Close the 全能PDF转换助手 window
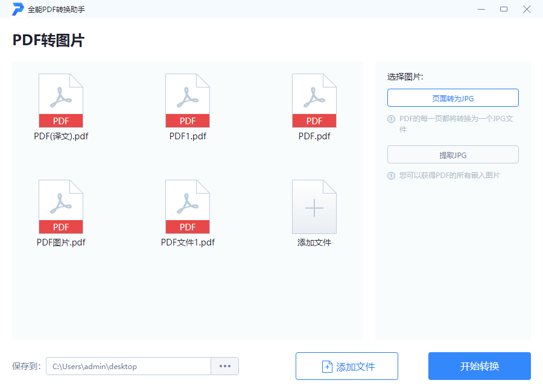 click(527, 9)
